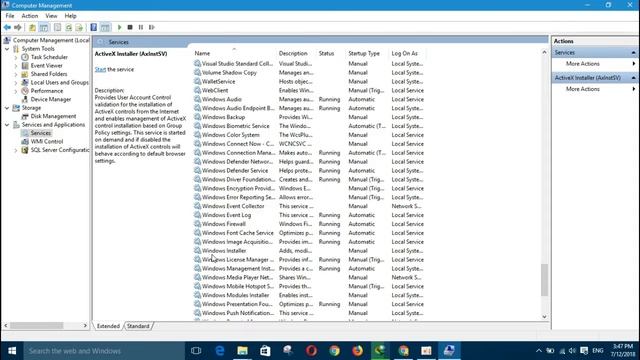Select the WebClient service row
Viewport: 640px width, 360px height.
[x=309, y=91]
